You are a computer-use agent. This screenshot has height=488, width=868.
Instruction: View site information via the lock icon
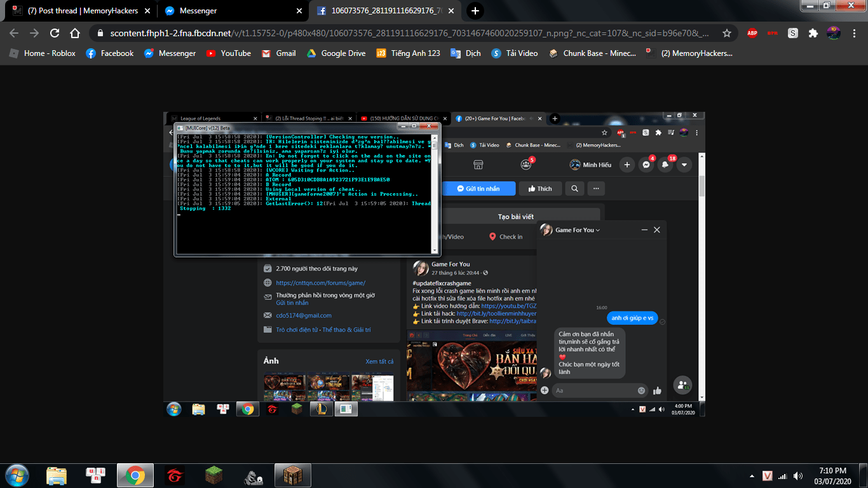(x=100, y=33)
